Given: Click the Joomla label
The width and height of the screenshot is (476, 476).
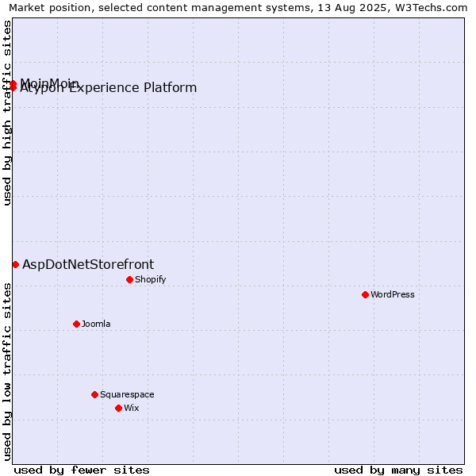Looking at the screenshot, I should point(96,324).
